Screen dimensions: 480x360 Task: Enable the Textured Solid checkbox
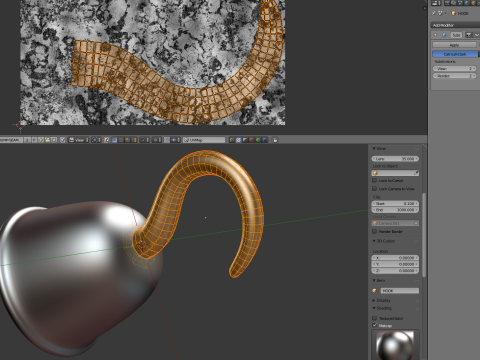(x=374, y=318)
